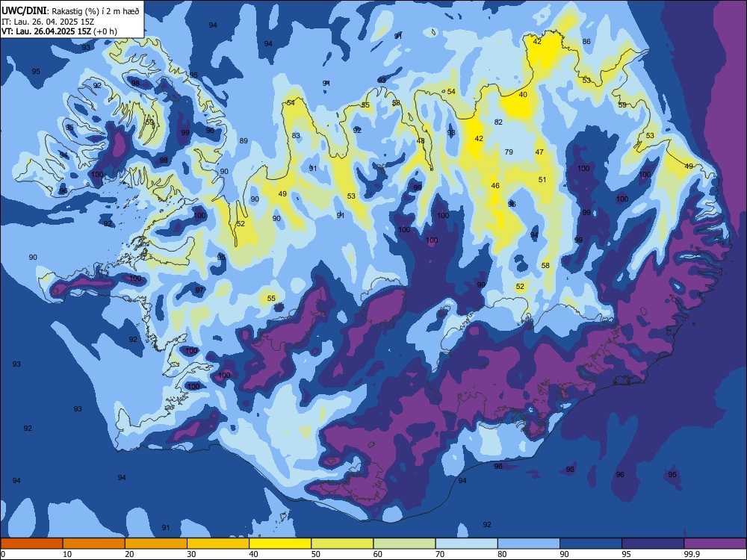Click the pale blue 70–80 legend swatch
The width and height of the screenshot is (747, 560).
466,544
